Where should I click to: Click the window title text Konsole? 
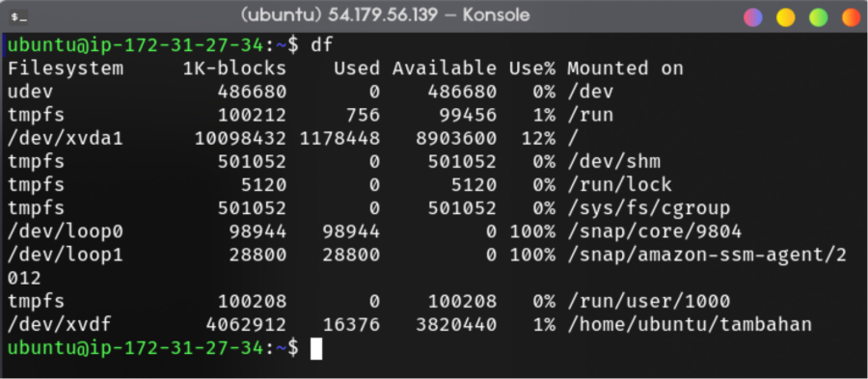pyautogui.click(x=496, y=15)
